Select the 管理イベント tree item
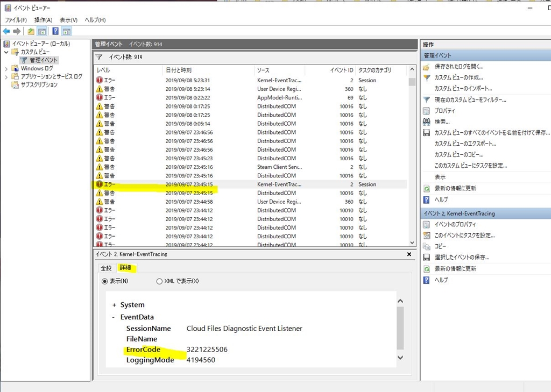This screenshot has width=551, height=392. [x=44, y=60]
